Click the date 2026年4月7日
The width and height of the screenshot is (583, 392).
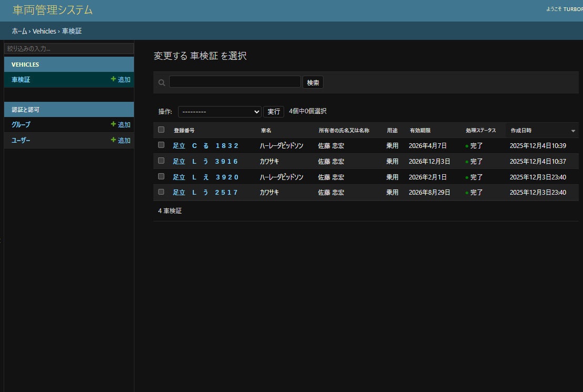(428, 146)
